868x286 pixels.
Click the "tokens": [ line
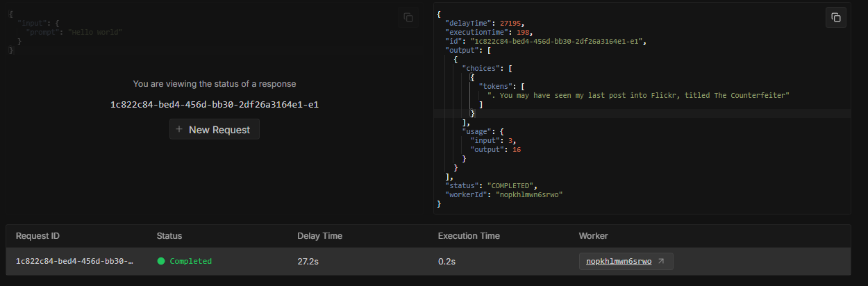pyautogui.click(x=502, y=86)
